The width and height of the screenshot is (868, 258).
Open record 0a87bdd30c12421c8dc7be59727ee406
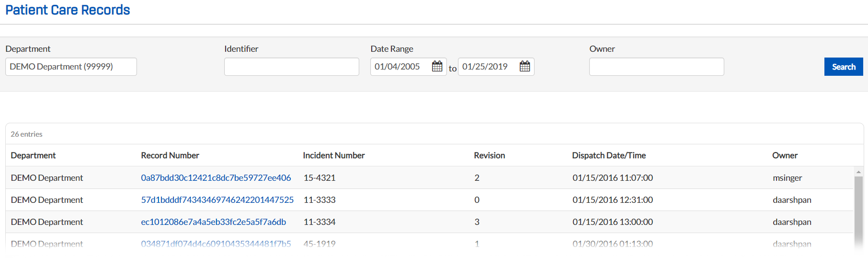(216, 178)
